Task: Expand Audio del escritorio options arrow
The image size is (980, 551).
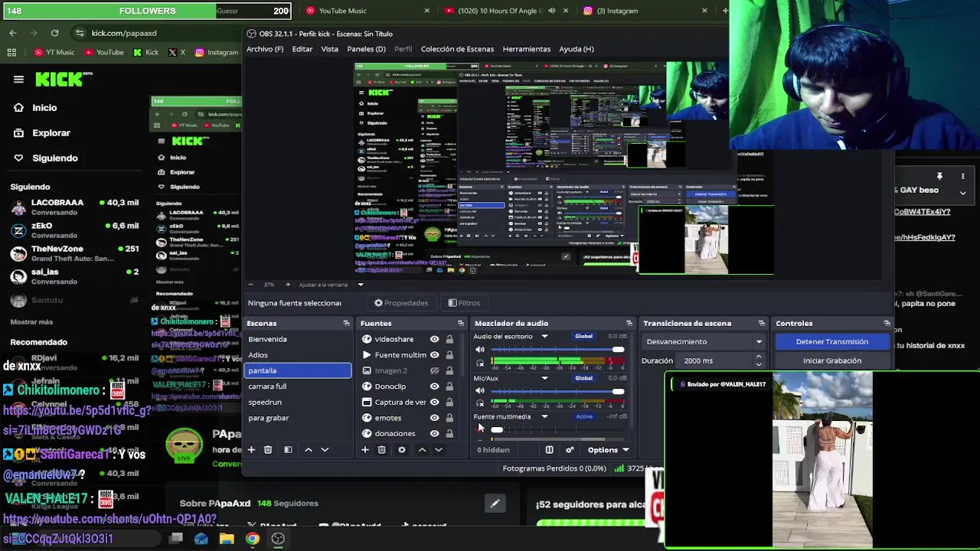Action: pos(544,337)
